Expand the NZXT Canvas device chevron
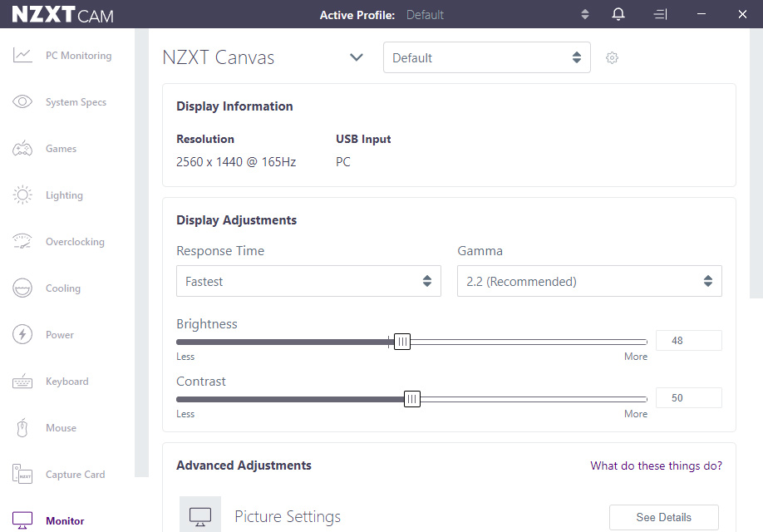This screenshot has height=532, width=763. (357, 57)
